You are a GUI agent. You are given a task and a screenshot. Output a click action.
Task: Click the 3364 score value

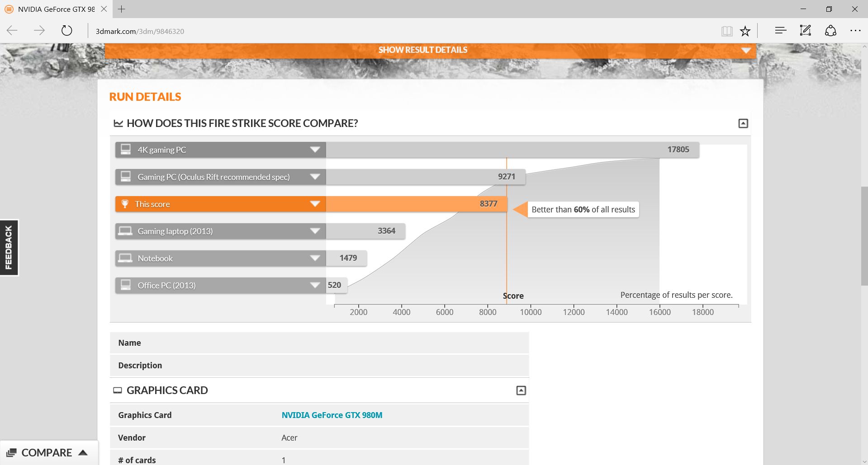[x=387, y=231]
